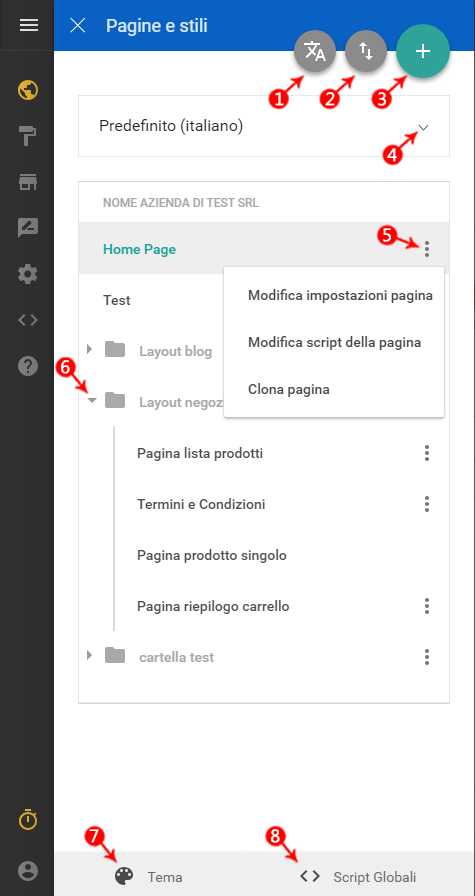Viewport: 475px width, 896px height.
Task: Open options for Pagina riepilogo carrello
Action: click(426, 606)
